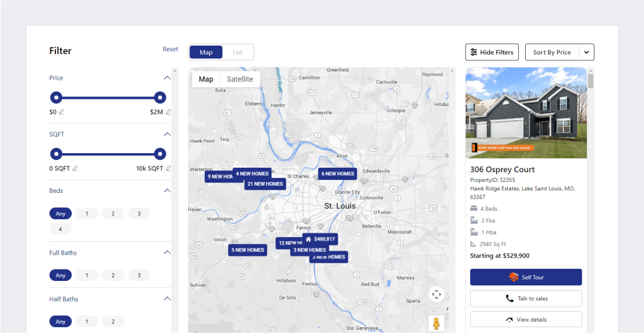Image resolution: width=644 pixels, height=333 pixels.
Task: Select Any for Beds filter
Action: pos(60,214)
